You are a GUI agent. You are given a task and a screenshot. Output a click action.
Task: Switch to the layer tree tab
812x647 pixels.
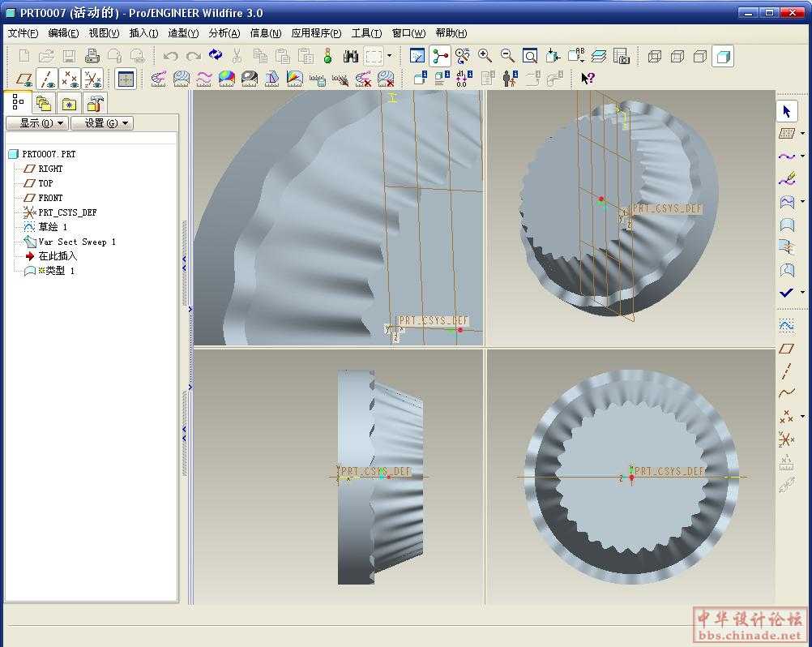pyautogui.click(x=44, y=104)
